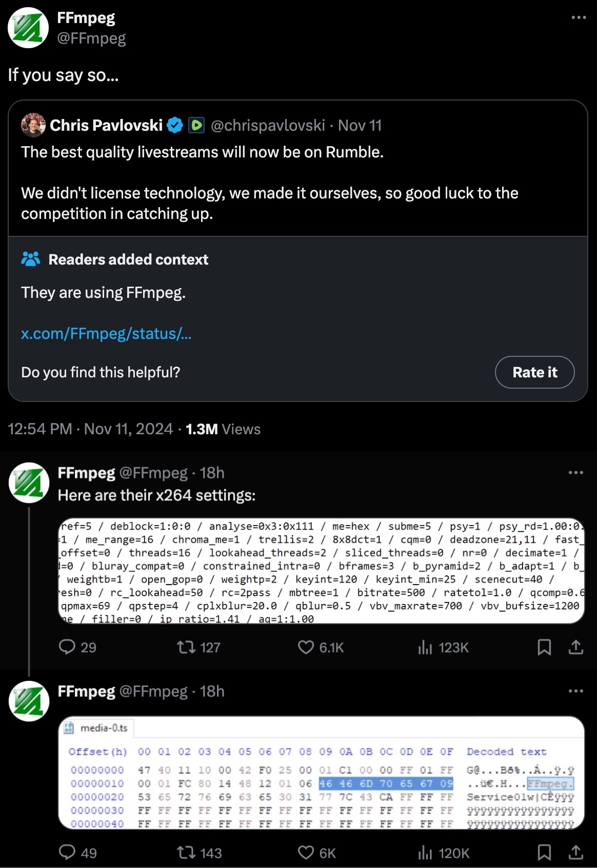Screen dimensions: 597x868
Task: Share the x264 settings tweet
Action: pyautogui.click(x=576, y=647)
